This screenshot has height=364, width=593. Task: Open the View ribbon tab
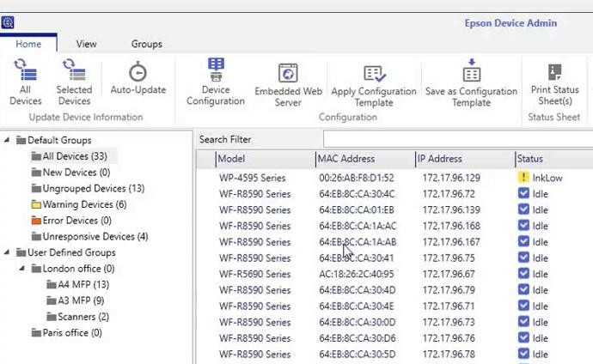pos(86,44)
